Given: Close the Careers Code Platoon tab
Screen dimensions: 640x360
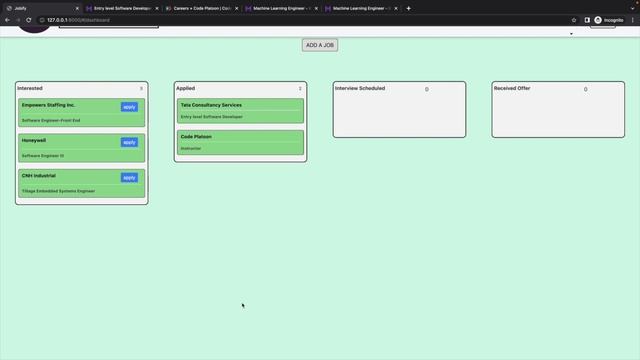Looking at the screenshot, I should (x=236, y=9).
